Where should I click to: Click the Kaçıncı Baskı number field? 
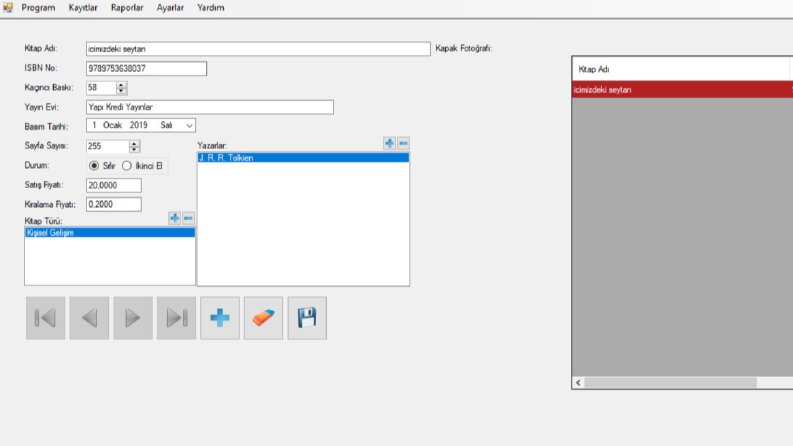coord(101,87)
